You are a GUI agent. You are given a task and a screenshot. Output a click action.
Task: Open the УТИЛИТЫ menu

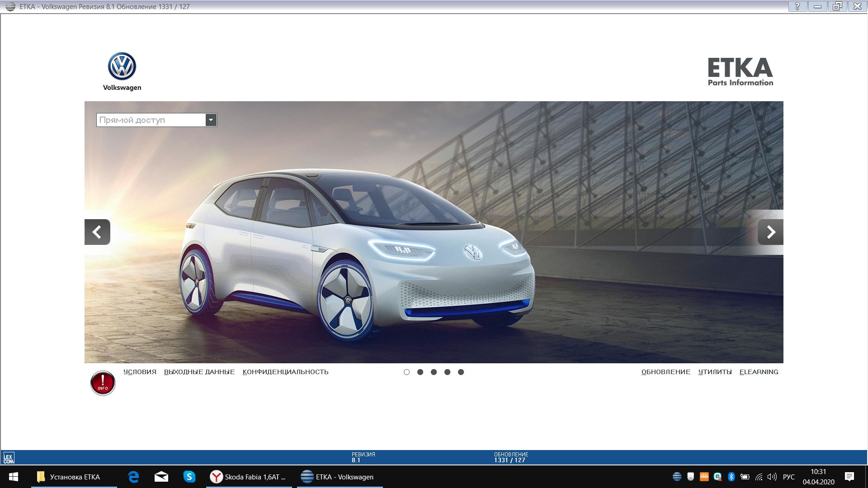(x=715, y=372)
